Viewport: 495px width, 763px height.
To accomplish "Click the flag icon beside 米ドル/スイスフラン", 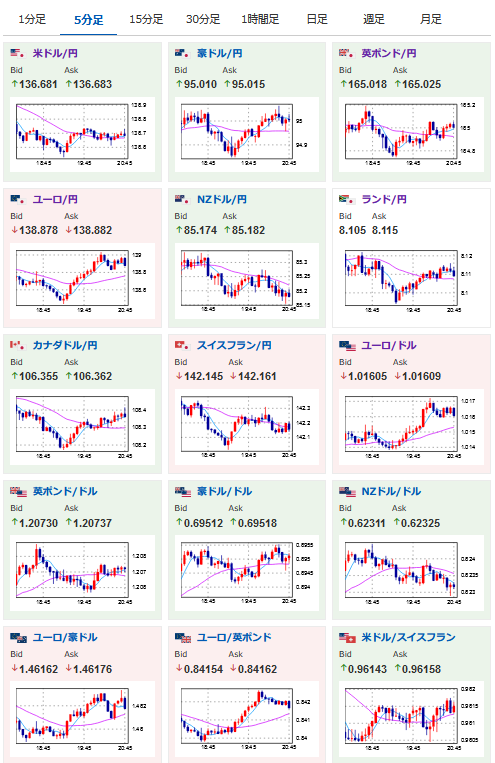I will click(348, 637).
